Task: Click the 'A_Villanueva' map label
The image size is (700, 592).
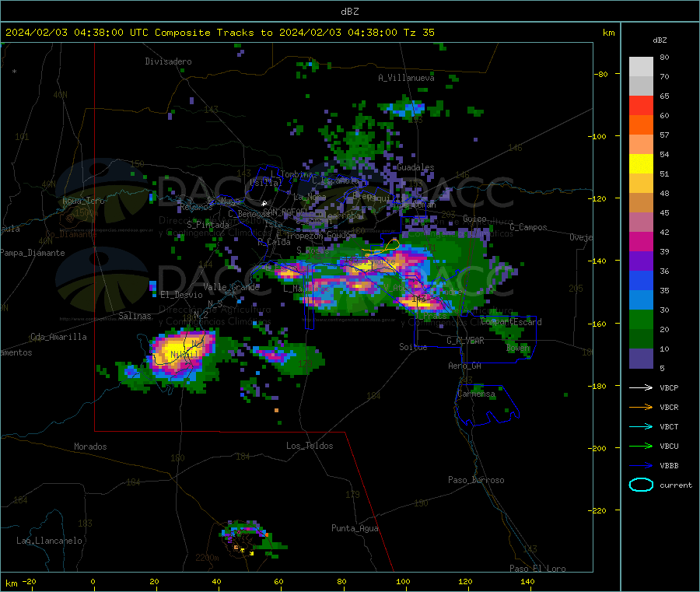Action: pos(406,78)
